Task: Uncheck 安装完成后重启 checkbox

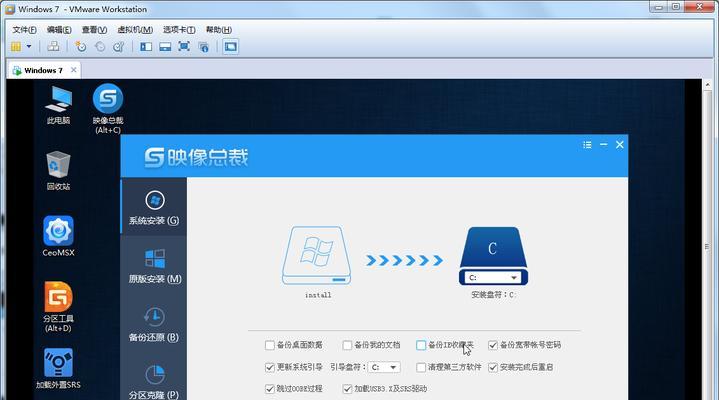Action: (493, 367)
